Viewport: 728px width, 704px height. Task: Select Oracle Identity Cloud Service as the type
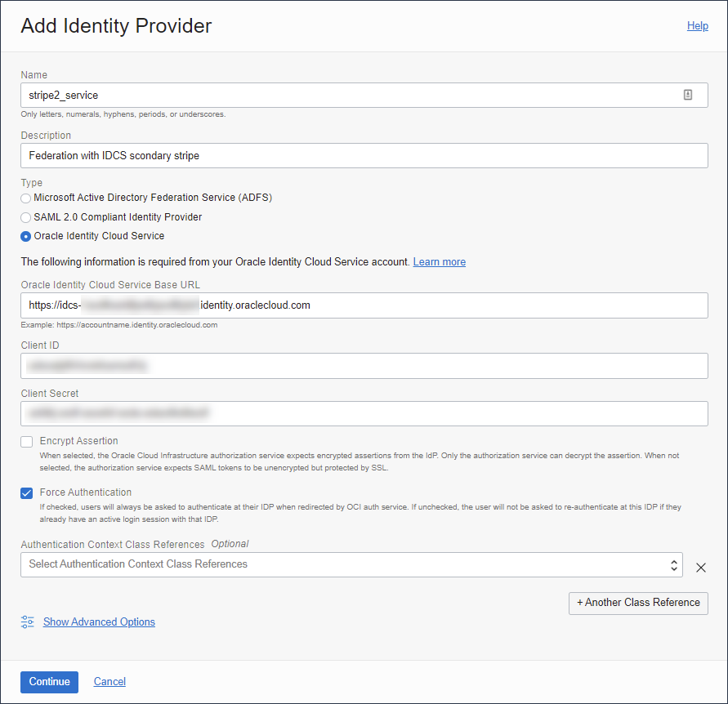(x=25, y=235)
